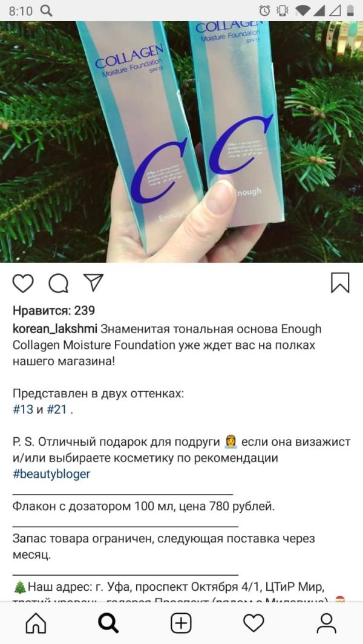Viewport: 363px width, 644px height.
Task: Save post with bookmark icon
Action: (340, 282)
